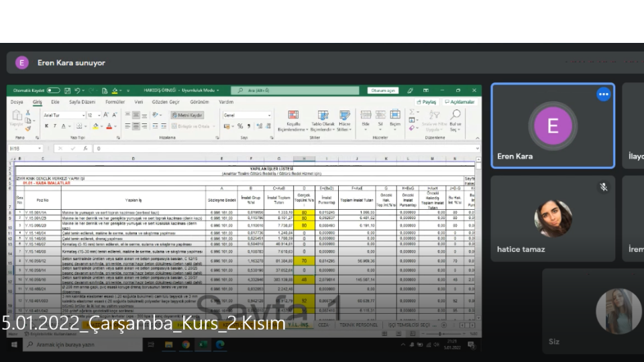Open the Name Box H18 dropdown

tap(40, 149)
